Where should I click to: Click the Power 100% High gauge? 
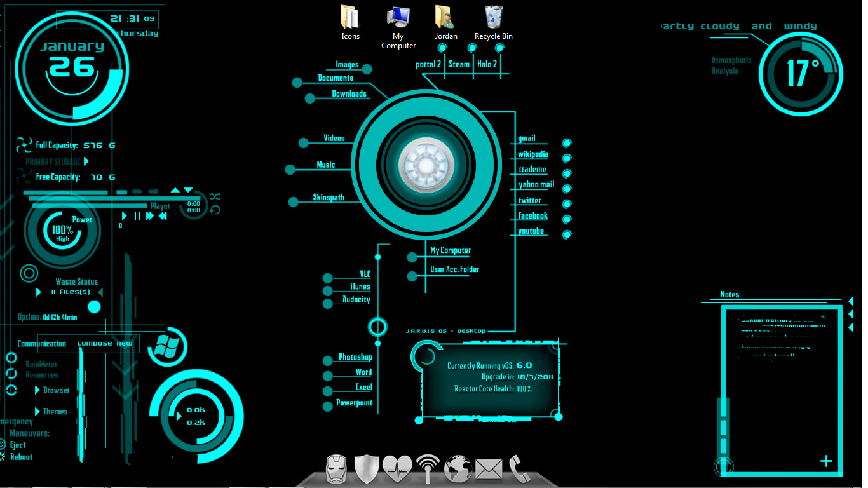coord(62,231)
